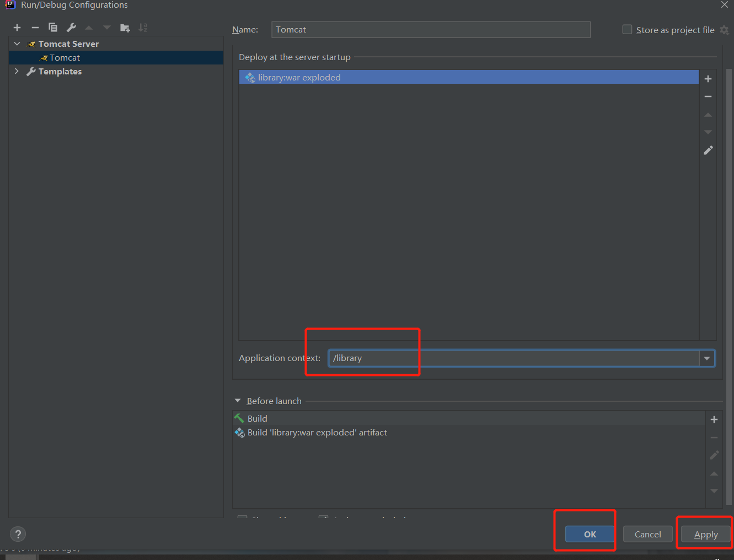Move deployment artifact up
Viewport: 734px width, 560px height.
click(x=708, y=115)
